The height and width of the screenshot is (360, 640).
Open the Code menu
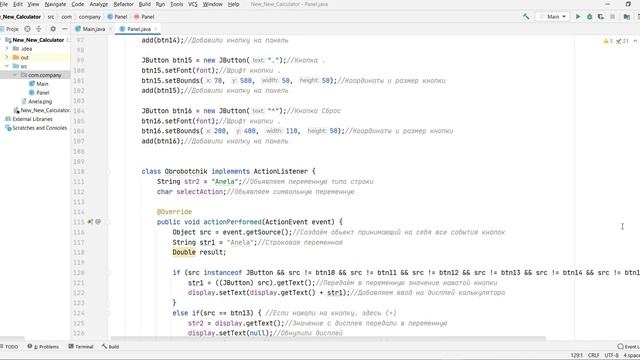click(78, 4)
